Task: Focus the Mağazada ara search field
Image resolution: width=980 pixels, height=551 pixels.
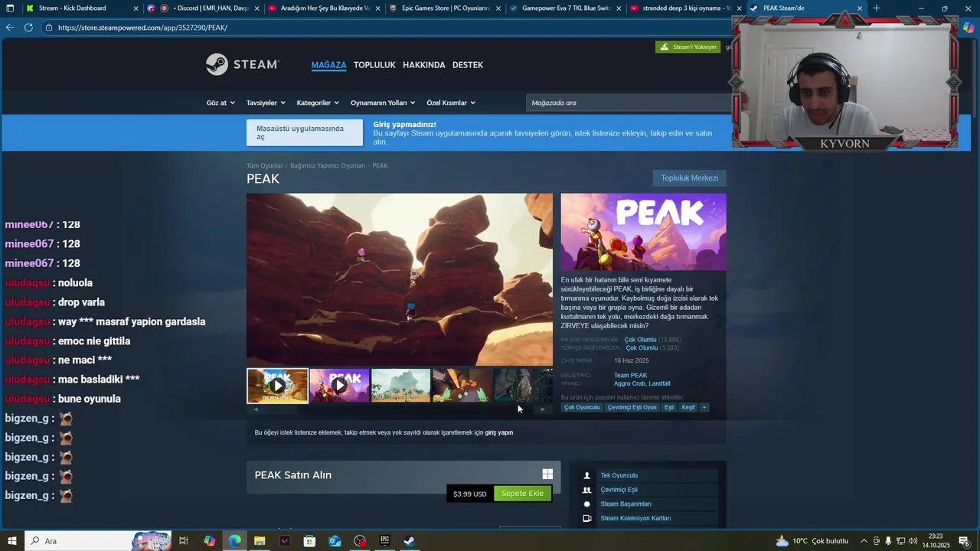Action: (628, 103)
